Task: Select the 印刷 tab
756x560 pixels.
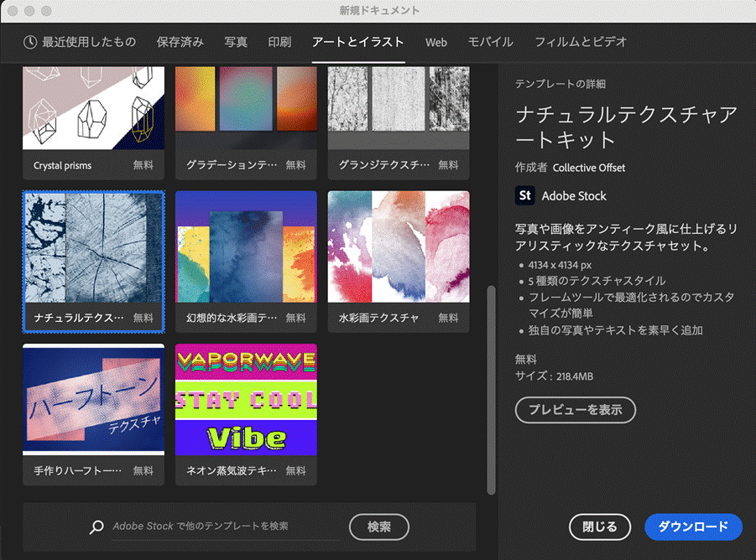Action: pyautogui.click(x=279, y=42)
